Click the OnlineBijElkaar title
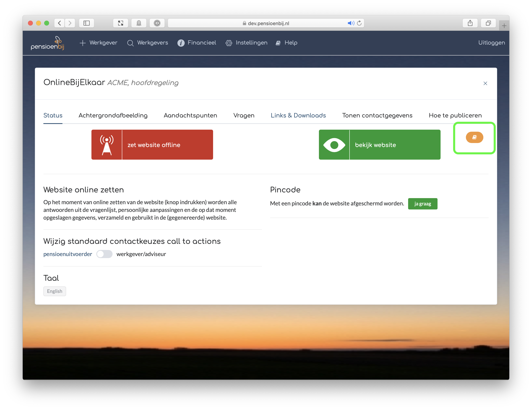 point(74,82)
